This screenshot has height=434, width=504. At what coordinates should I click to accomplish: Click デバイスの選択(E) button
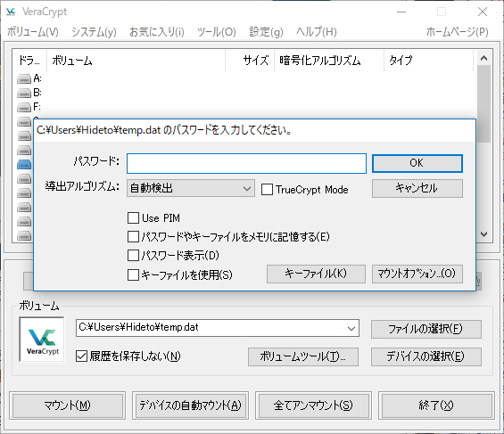pyautogui.click(x=426, y=356)
